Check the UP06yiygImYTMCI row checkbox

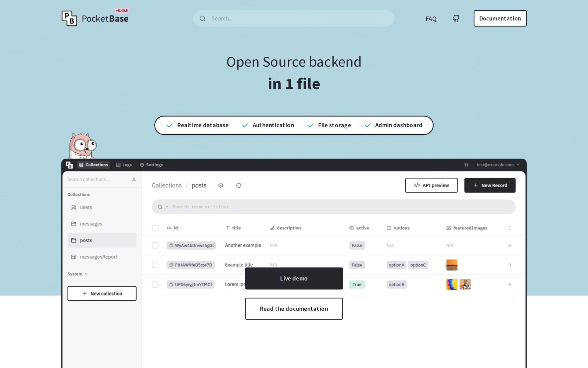pyautogui.click(x=155, y=284)
